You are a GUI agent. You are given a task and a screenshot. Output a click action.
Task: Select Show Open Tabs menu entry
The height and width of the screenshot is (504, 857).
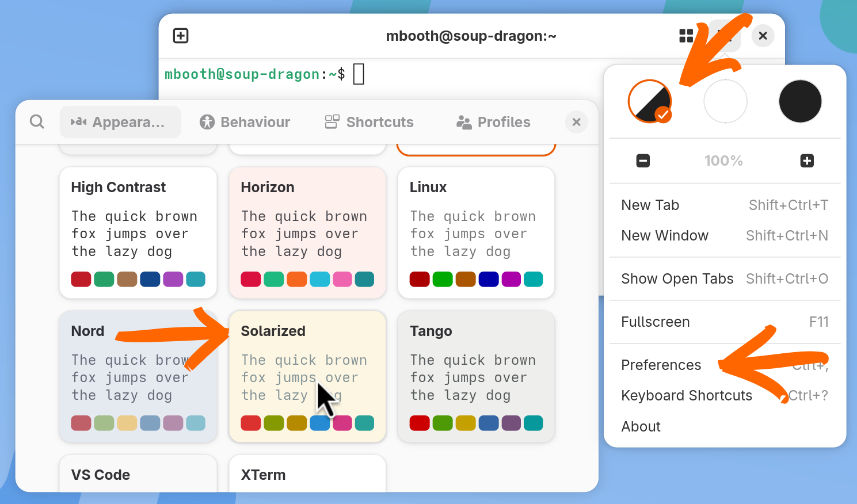pos(725,278)
